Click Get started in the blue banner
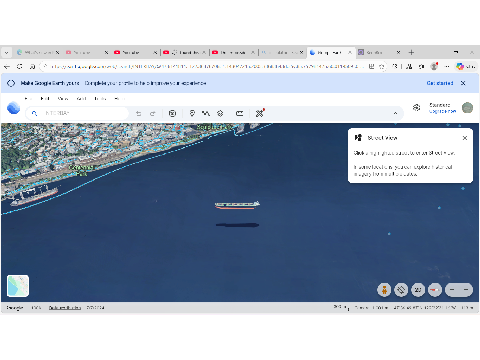480x360 pixels. 440,83
